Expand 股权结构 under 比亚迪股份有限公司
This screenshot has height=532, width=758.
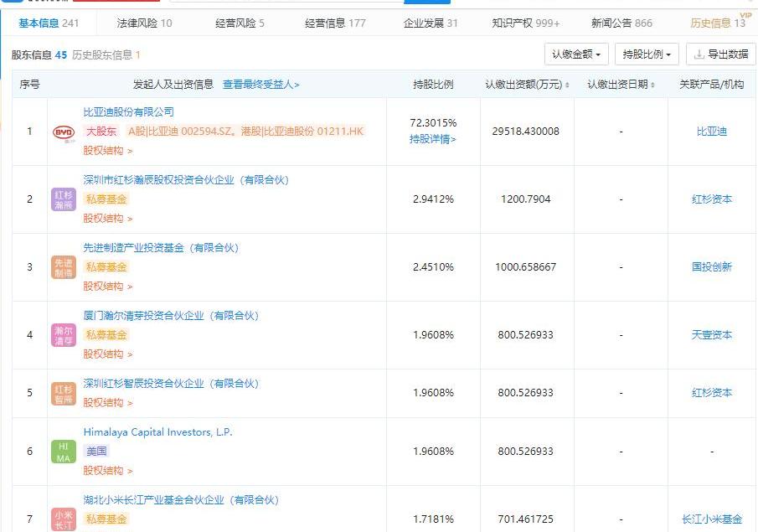pyautogui.click(x=107, y=151)
